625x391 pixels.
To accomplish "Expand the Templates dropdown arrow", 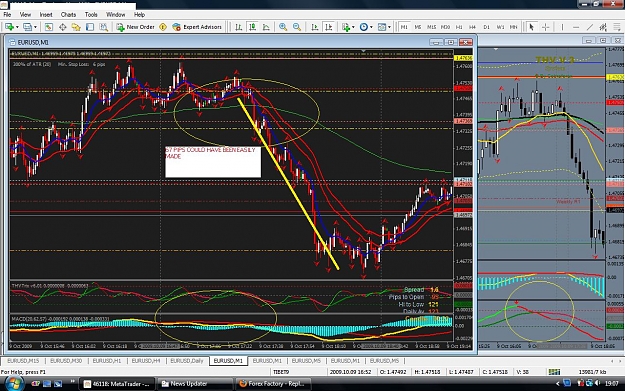I will [389, 27].
